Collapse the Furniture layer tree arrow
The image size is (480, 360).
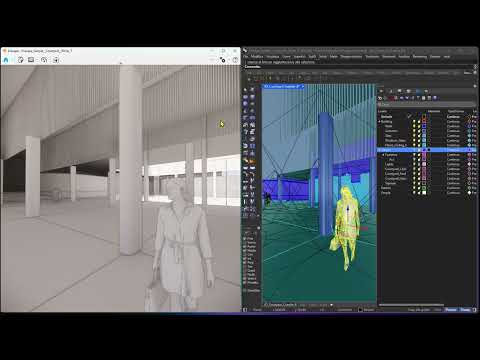point(383,155)
